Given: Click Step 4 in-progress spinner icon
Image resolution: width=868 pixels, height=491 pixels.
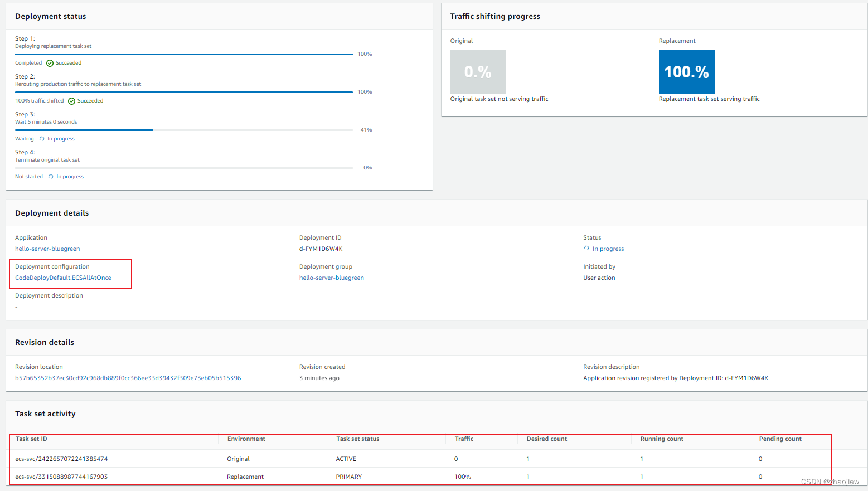Looking at the screenshot, I should (51, 177).
